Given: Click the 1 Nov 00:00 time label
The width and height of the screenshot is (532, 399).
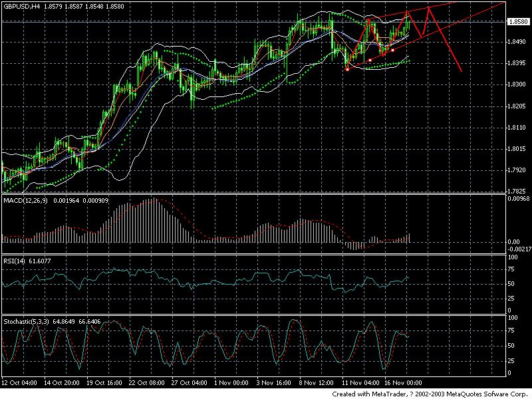Looking at the screenshot, I should coord(231,383).
